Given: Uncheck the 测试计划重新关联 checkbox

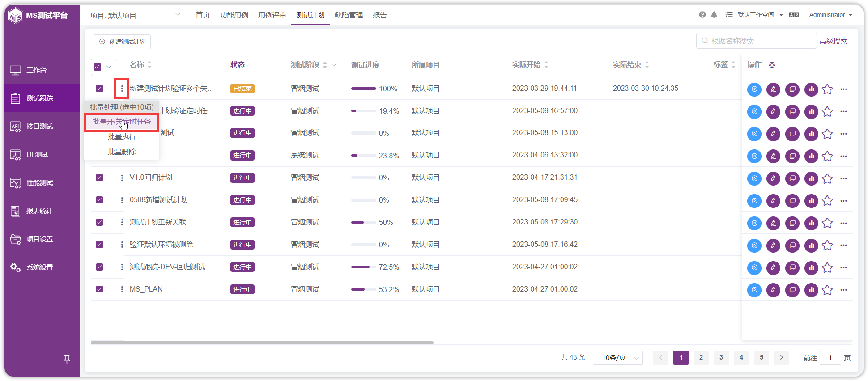Looking at the screenshot, I should click(x=99, y=222).
